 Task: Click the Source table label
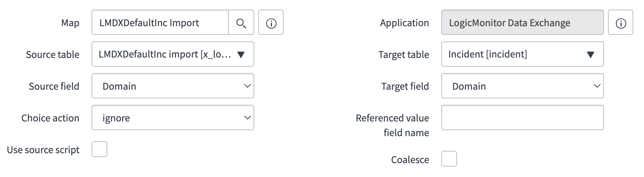pos(53,54)
